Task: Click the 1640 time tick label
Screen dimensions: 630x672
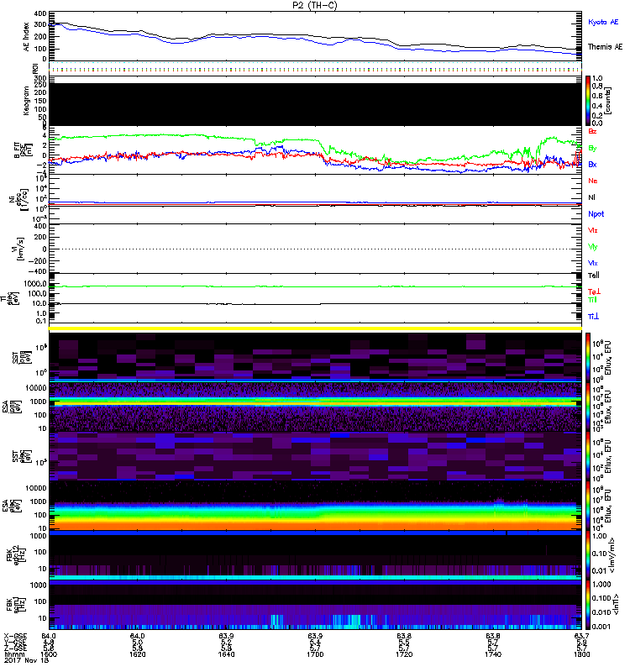Action: click(x=226, y=654)
